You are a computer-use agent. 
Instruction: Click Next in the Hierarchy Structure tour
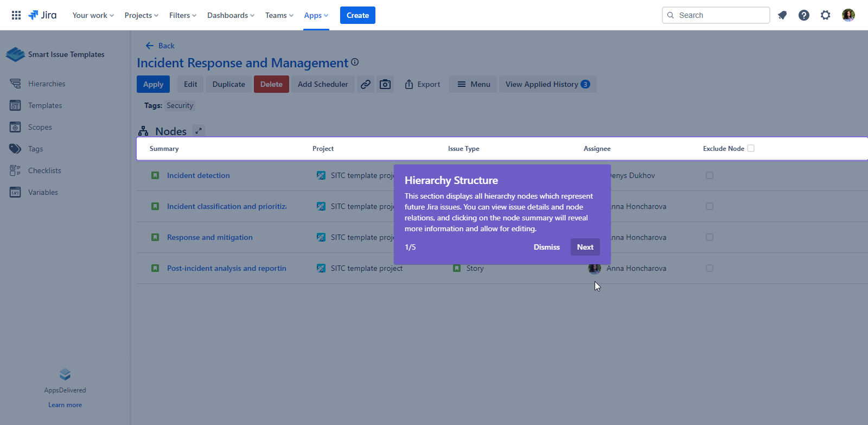(x=585, y=247)
